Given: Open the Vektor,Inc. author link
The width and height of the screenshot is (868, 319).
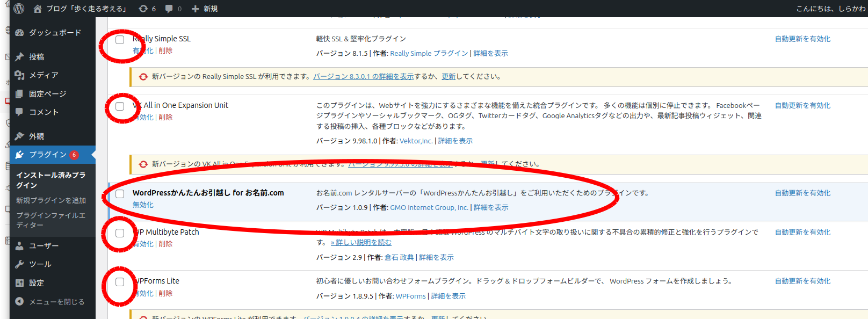Looking at the screenshot, I should 416,141.
